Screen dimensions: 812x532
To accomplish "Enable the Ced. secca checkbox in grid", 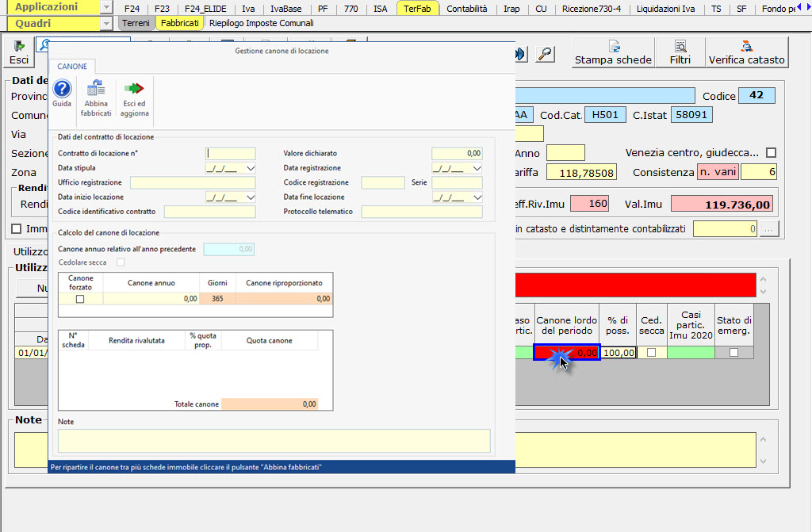I will [651, 353].
